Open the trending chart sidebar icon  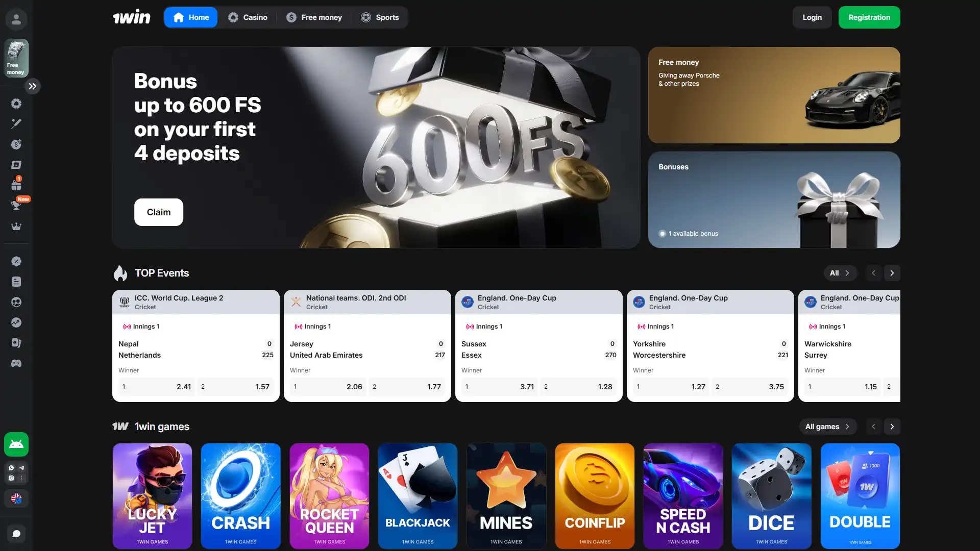pyautogui.click(x=16, y=322)
